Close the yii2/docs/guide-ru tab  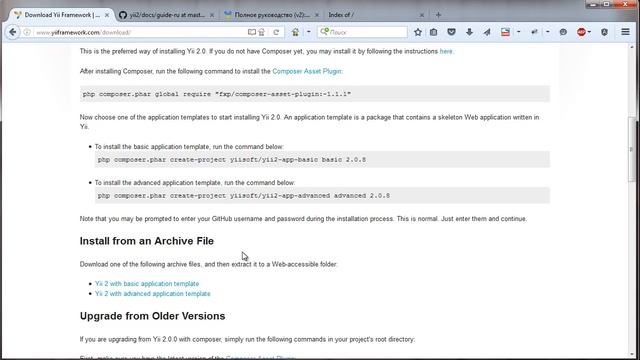tap(212, 15)
